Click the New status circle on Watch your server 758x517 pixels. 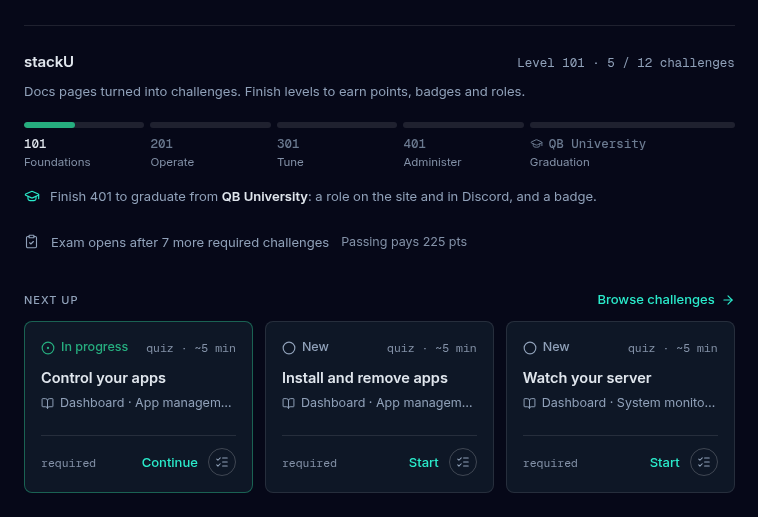[530, 348]
